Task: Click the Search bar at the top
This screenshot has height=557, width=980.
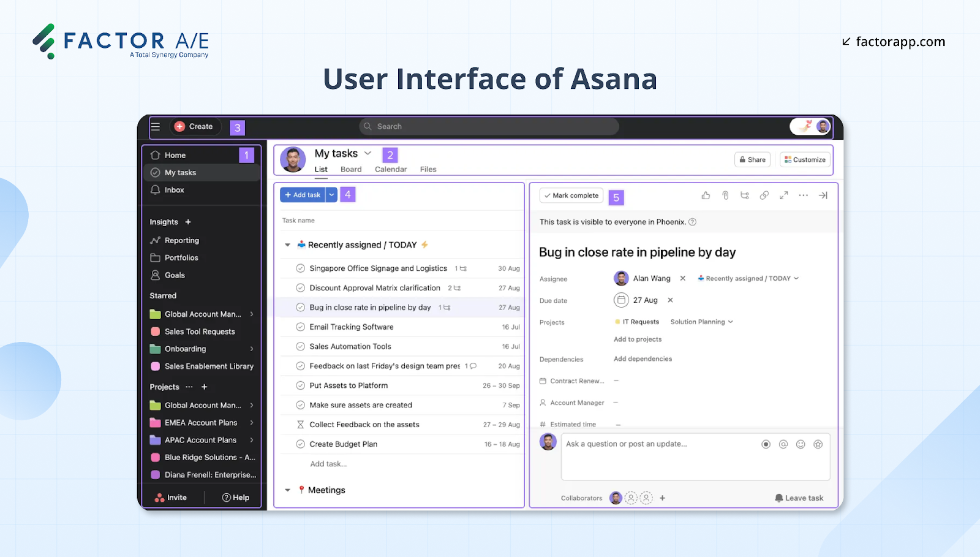Action: [x=488, y=126]
